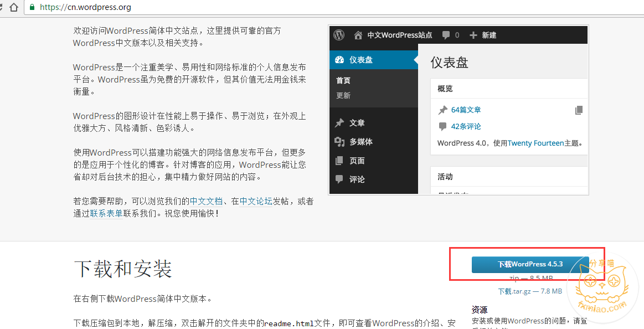Click the 下载WordPress 4.5.3 button
The width and height of the screenshot is (644, 329).
[530, 264]
